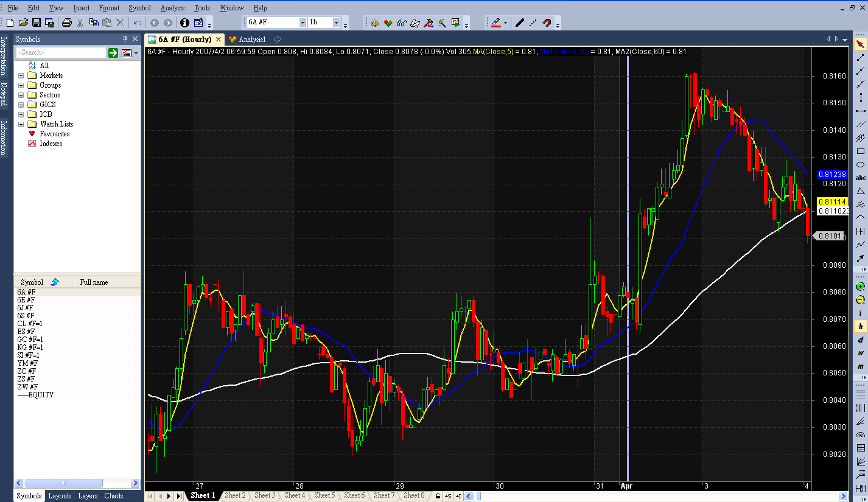Toggle the magnet snap-to-price button
Image resolution: width=868 pixels, height=502 pixels.
pyautogui.click(x=546, y=23)
